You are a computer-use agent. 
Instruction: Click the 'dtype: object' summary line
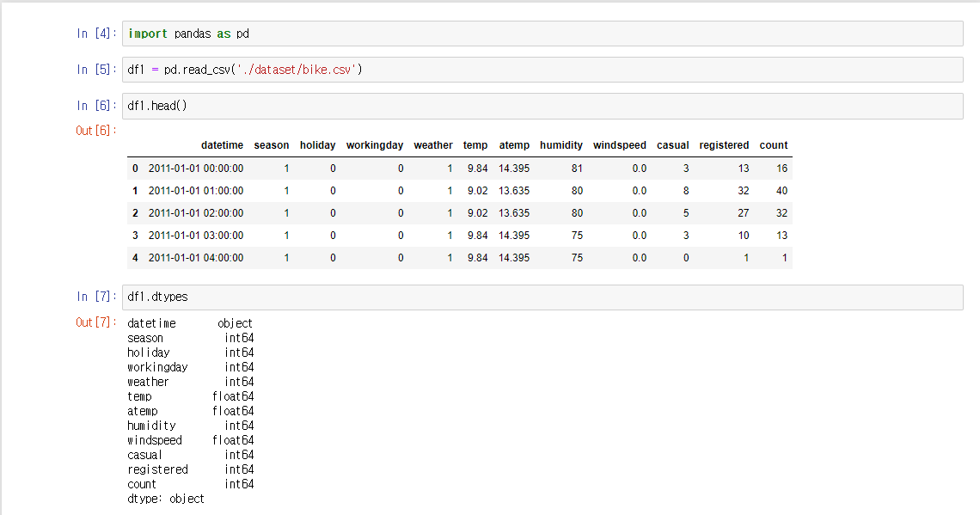(x=166, y=499)
